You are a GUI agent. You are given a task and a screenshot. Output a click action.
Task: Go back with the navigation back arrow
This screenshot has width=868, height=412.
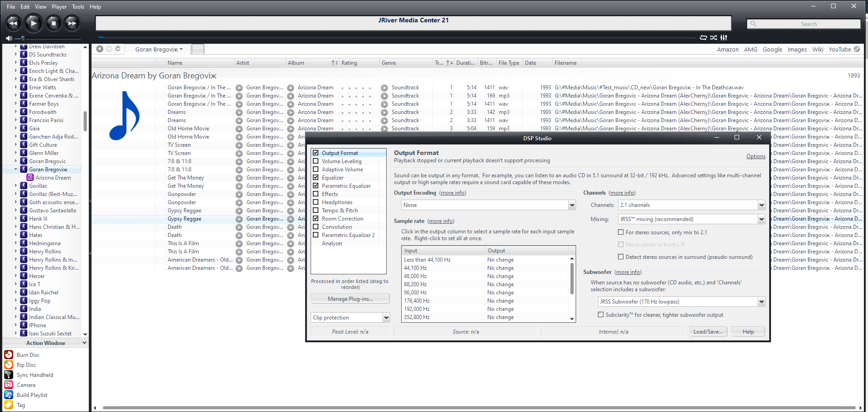pos(100,49)
